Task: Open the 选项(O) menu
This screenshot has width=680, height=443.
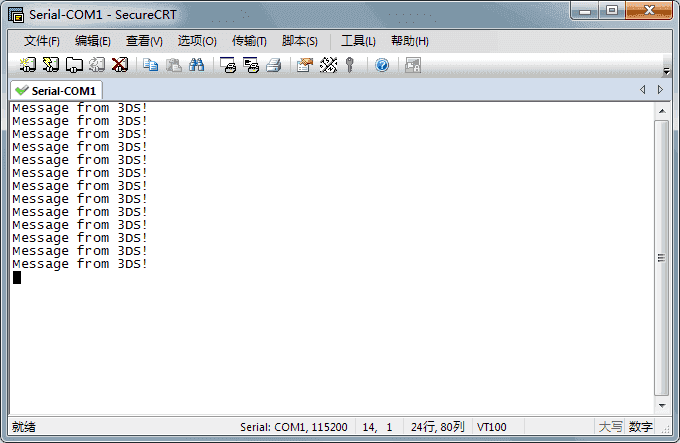Action: [197, 41]
